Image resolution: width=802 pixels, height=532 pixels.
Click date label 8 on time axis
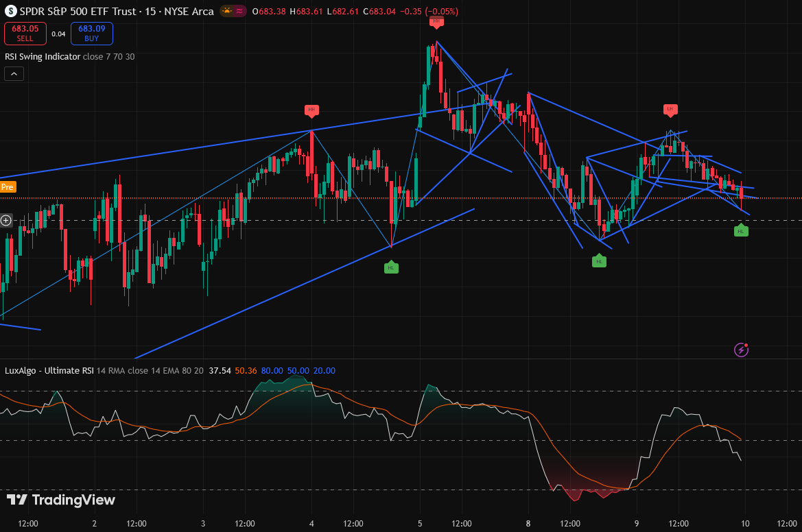coord(528,523)
